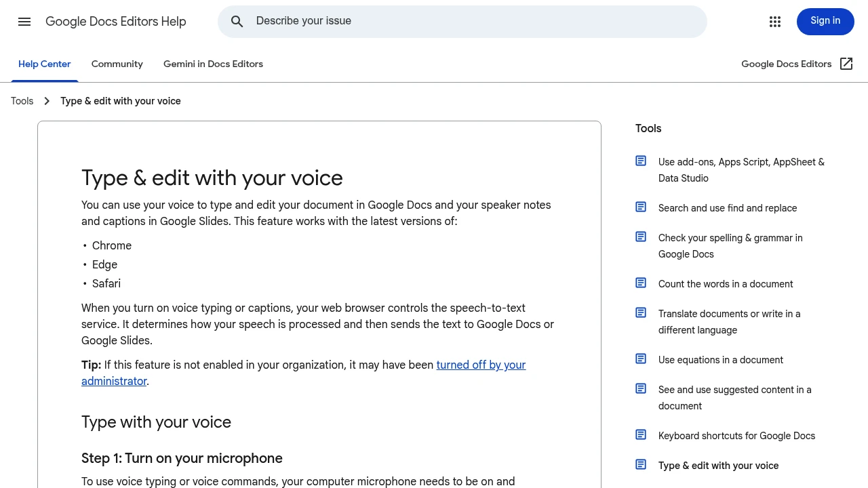This screenshot has width=868, height=488.
Task: Click article icon beside Check your spelling
Action: coord(641,237)
